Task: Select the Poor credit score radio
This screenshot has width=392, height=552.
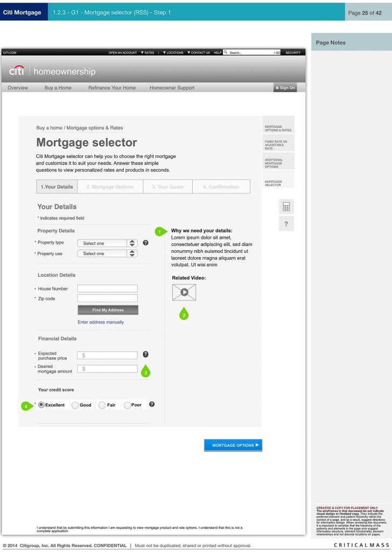Action: pyautogui.click(x=127, y=405)
